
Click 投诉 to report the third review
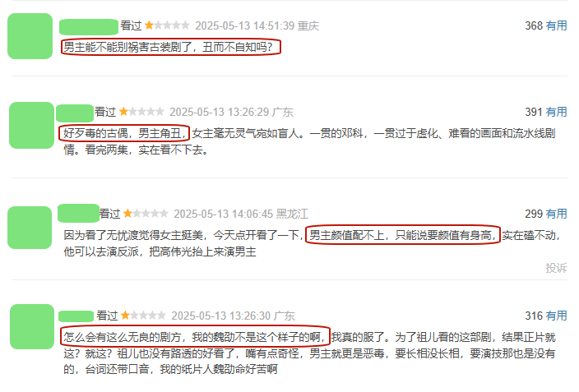[x=556, y=268]
